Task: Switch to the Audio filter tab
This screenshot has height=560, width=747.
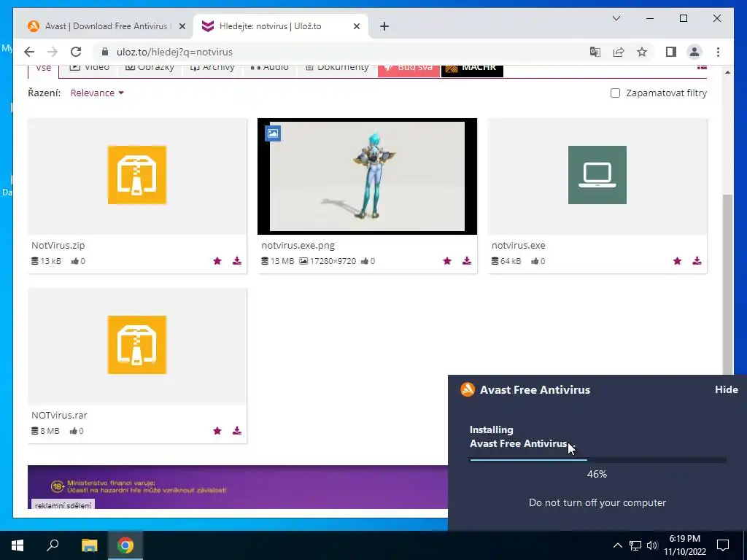Action: pos(270,69)
